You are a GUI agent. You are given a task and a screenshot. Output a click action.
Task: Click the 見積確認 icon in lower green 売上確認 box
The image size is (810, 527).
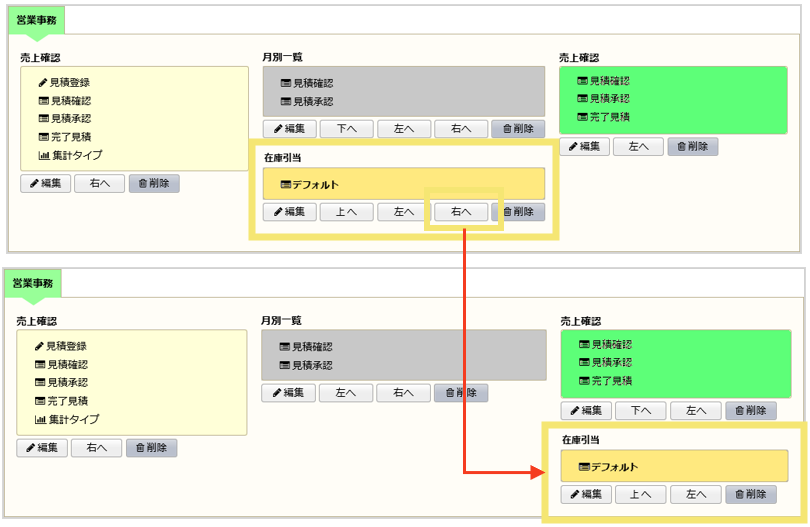[x=585, y=345]
